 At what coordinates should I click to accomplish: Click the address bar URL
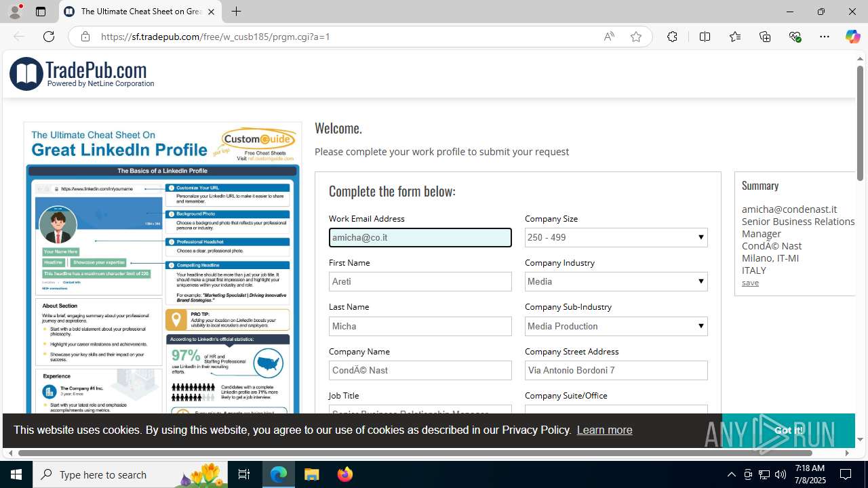(x=216, y=37)
